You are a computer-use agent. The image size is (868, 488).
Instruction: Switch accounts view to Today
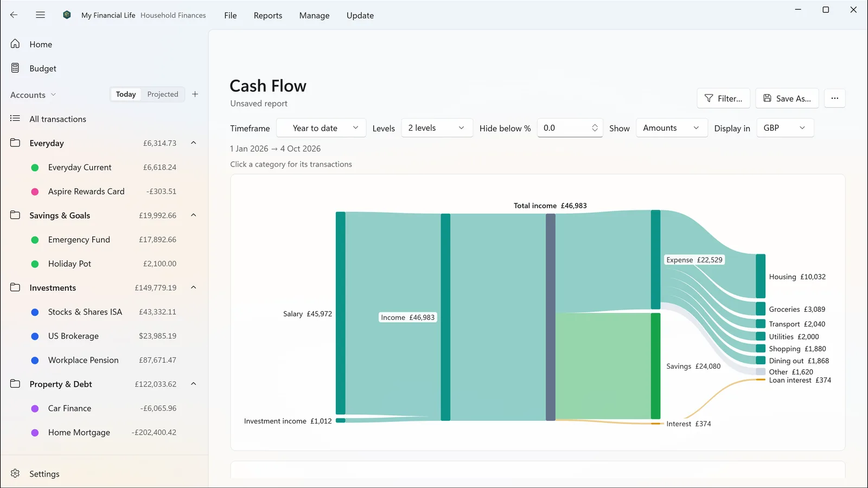tap(126, 94)
